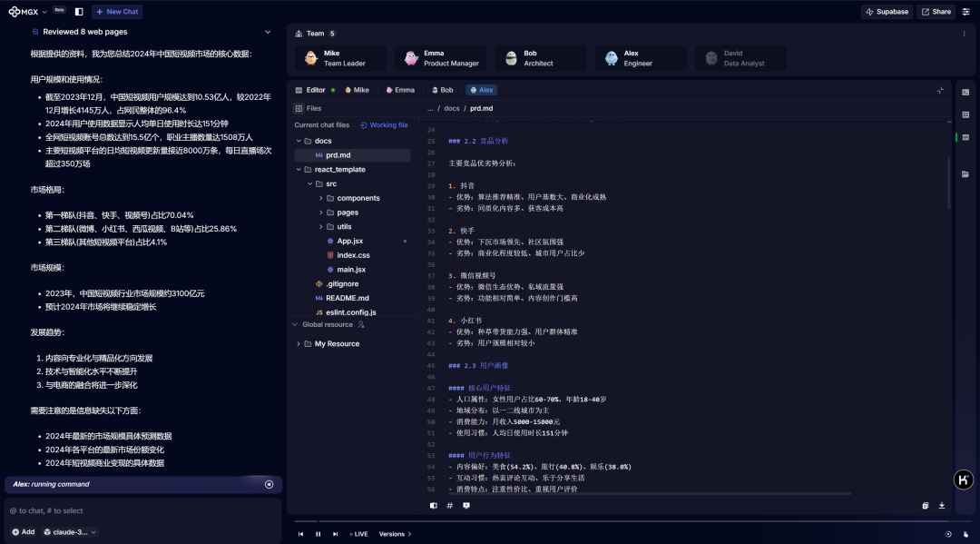980x544 pixels.
Task: Open App.jsx file
Action: coord(350,241)
